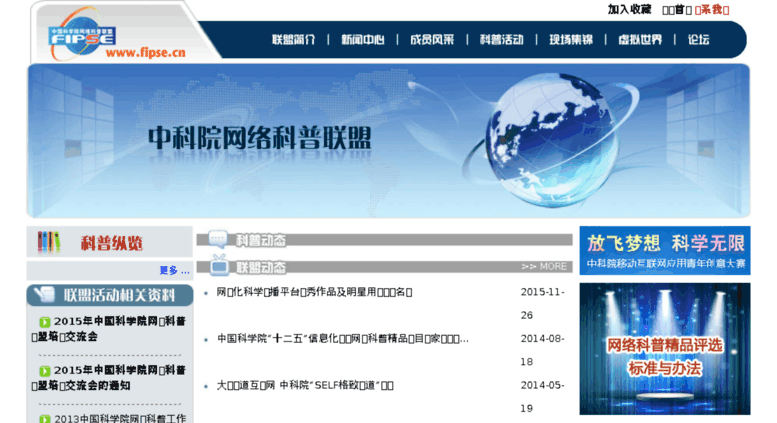Click the speech bubble icon of 科普动态
This screenshot has height=423, width=777.
click(218, 239)
